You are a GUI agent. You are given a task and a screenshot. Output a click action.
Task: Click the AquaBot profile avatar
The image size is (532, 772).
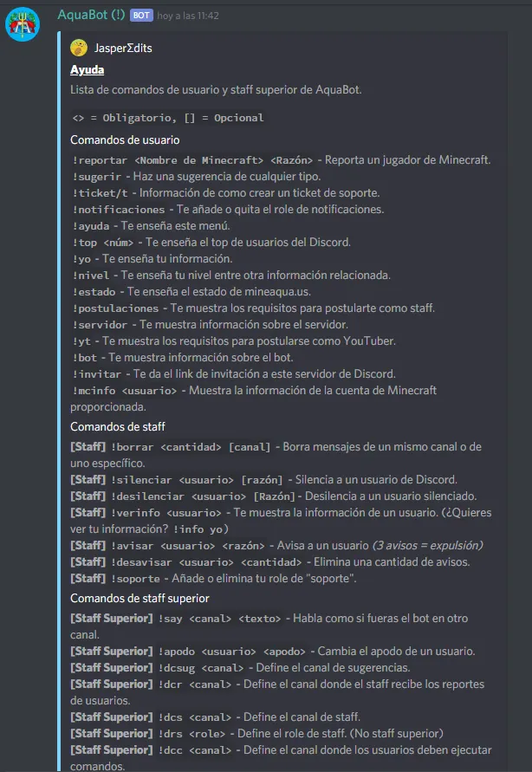[22, 23]
